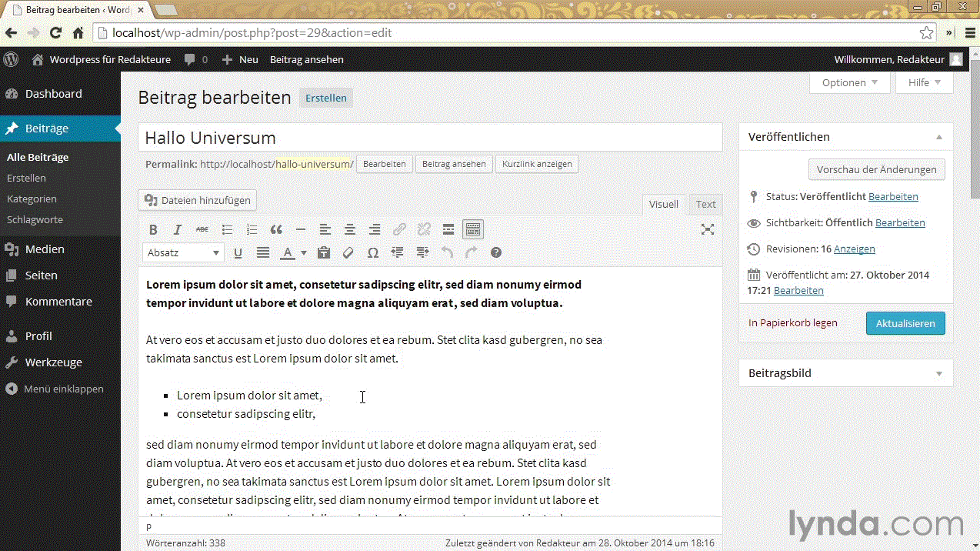
Task: Insert a numbered list
Action: [x=252, y=229]
